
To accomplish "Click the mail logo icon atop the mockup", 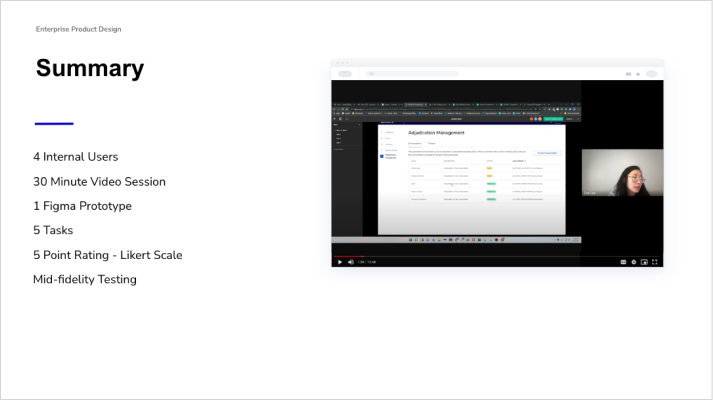I will pyautogui.click(x=345, y=73).
